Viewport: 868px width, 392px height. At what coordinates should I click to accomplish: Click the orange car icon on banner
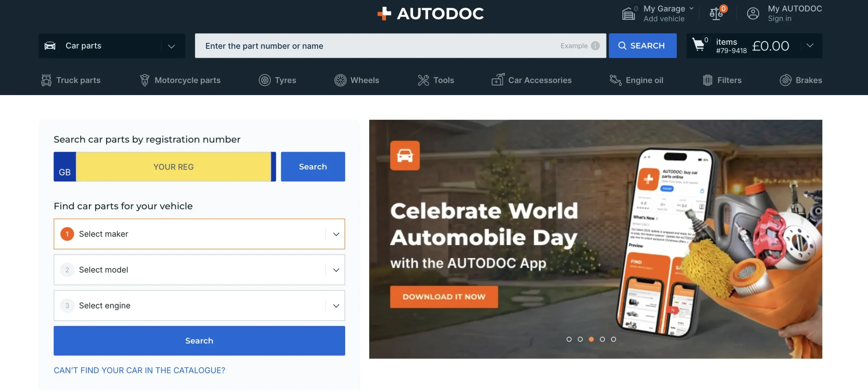405,155
